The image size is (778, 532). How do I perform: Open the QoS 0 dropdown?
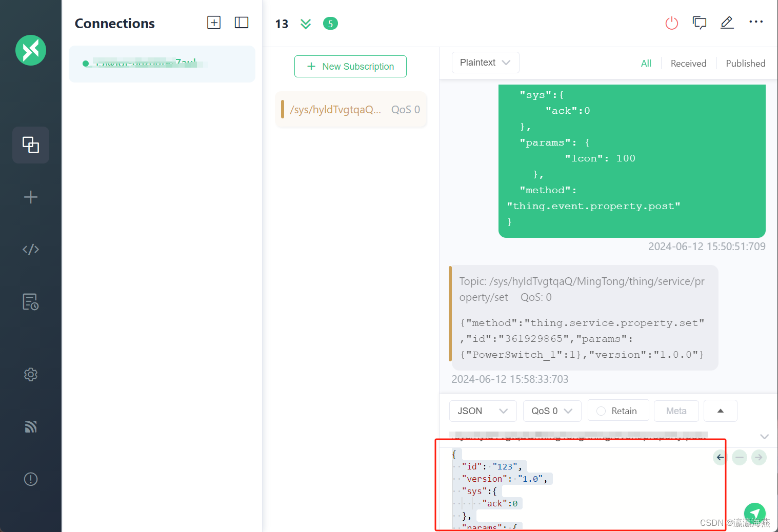point(552,411)
